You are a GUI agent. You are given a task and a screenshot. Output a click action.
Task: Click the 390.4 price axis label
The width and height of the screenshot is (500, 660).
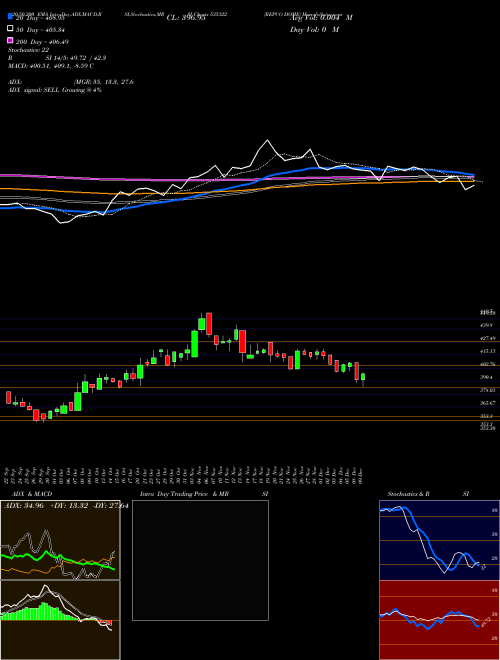point(486,377)
